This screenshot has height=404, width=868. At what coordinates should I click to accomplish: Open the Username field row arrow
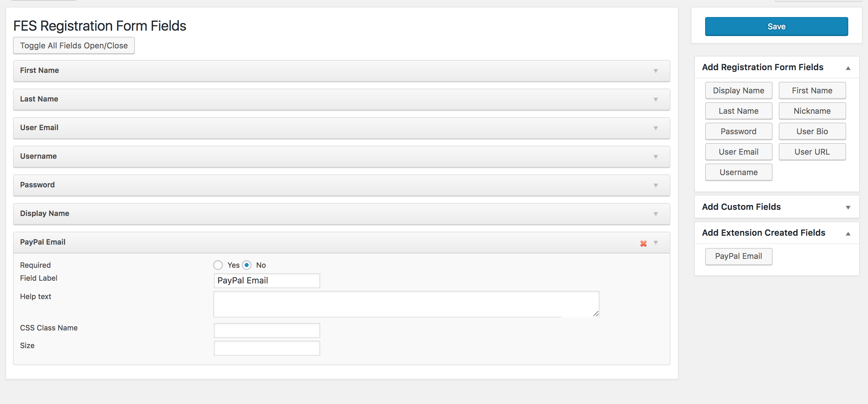click(x=656, y=157)
